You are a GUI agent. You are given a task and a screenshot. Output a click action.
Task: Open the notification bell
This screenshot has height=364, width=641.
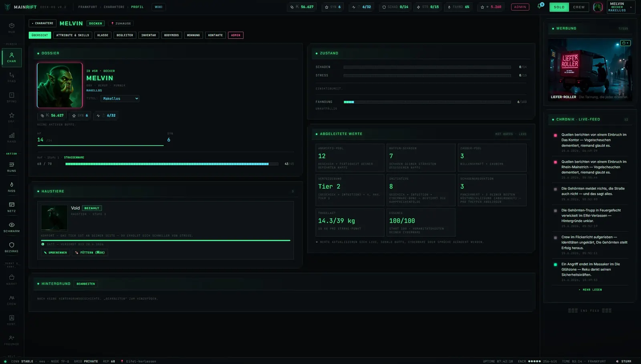540,6
